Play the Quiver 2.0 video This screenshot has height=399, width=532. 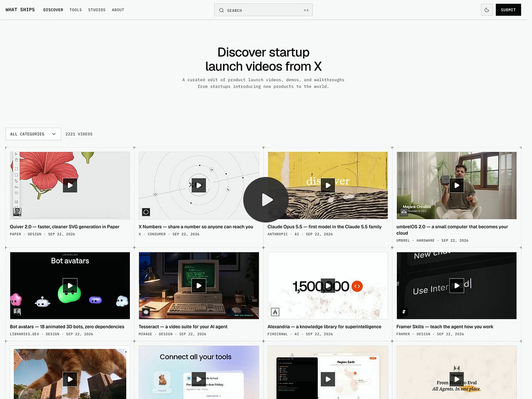point(70,185)
